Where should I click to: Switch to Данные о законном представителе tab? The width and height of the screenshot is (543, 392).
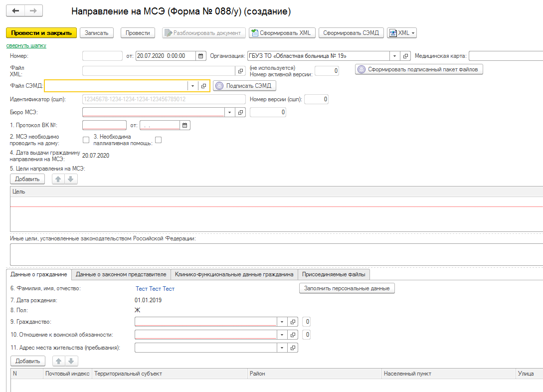[x=121, y=274]
